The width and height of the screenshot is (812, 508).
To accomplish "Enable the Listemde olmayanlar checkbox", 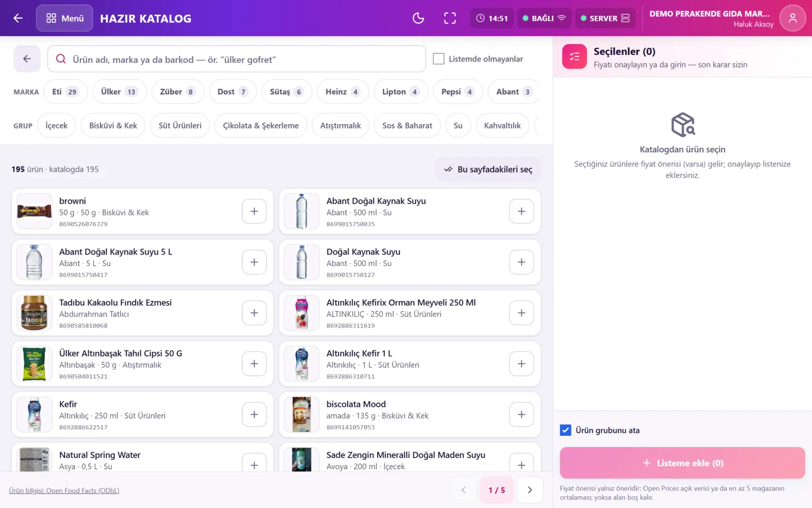I will pyautogui.click(x=438, y=59).
